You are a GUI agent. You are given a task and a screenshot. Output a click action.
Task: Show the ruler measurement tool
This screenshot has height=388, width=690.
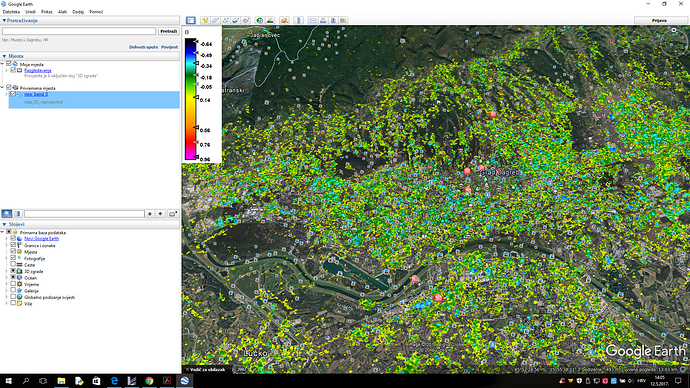[298, 20]
